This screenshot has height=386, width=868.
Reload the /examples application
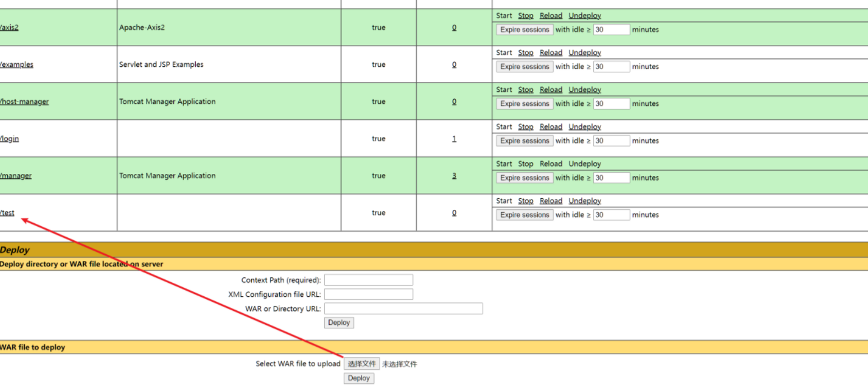pos(551,53)
